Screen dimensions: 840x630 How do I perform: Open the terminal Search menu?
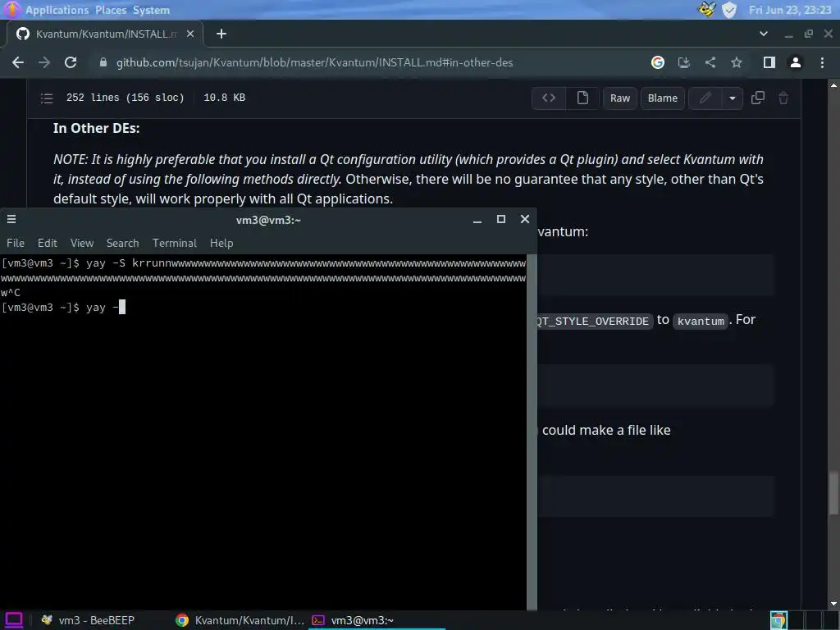[x=123, y=243]
